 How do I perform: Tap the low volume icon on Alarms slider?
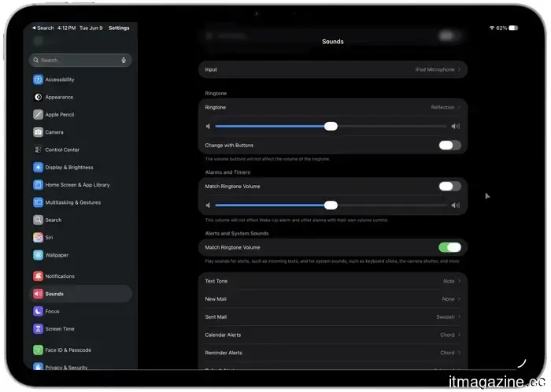coord(208,205)
